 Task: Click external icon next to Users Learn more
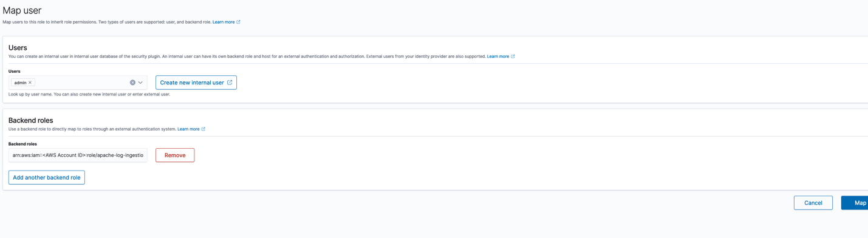[x=513, y=56]
